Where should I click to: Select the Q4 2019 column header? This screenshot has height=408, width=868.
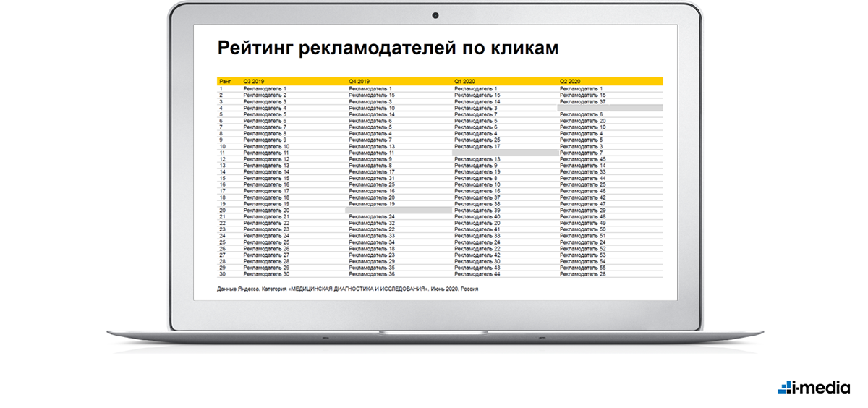[359, 82]
